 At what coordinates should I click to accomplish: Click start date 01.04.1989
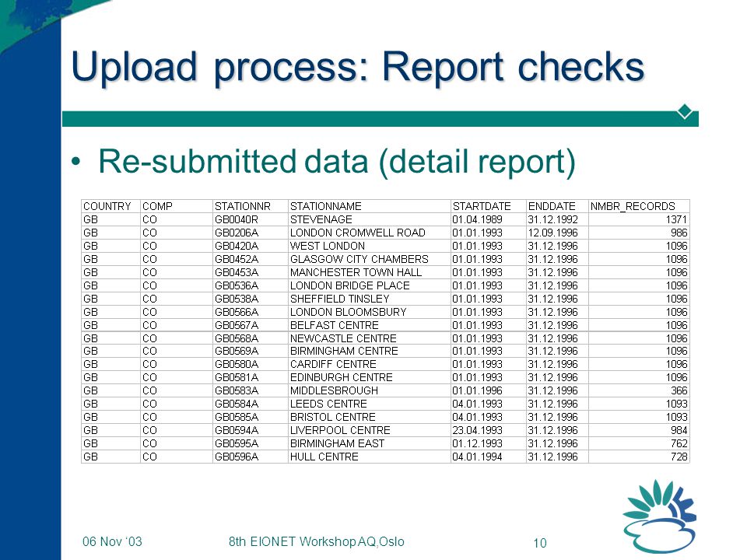(477, 219)
